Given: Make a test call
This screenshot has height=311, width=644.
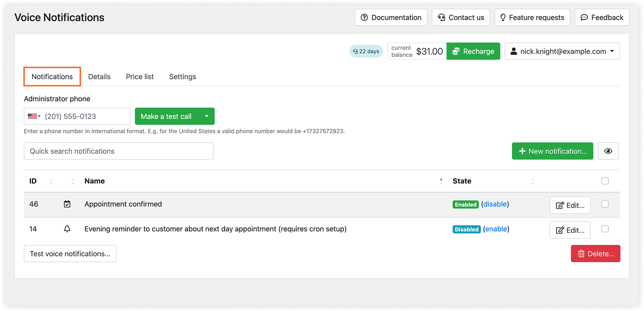Looking at the screenshot, I should click(167, 116).
